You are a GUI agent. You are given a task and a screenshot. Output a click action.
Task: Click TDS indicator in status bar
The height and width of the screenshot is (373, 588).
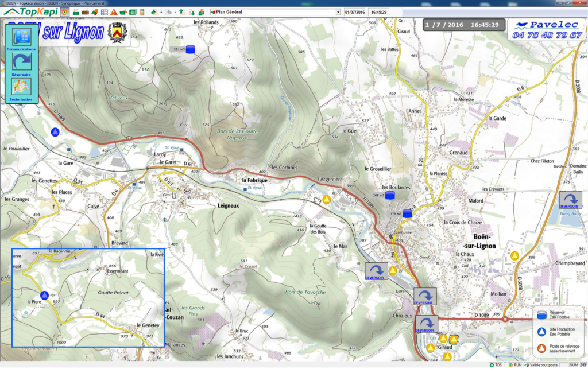point(496,365)
